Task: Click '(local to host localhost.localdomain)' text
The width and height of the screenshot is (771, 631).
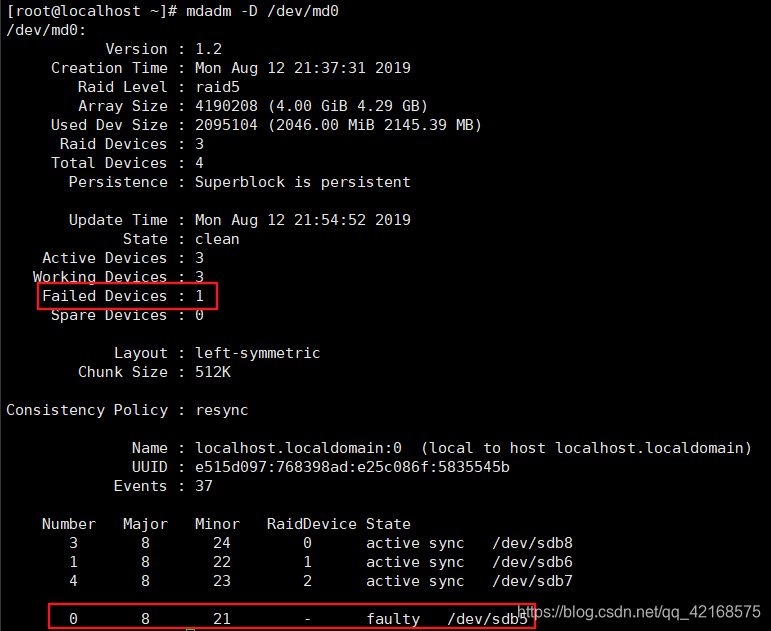Action: coord(587,448)
